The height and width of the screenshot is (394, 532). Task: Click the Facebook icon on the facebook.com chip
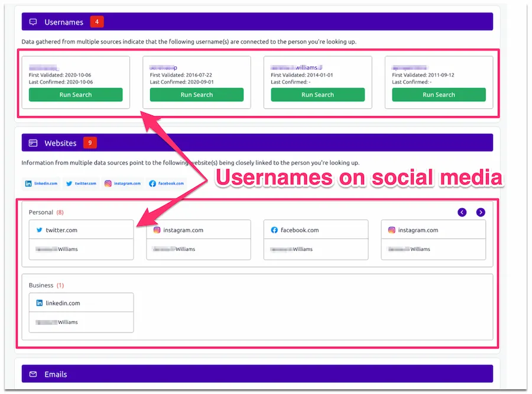[153, 183]
